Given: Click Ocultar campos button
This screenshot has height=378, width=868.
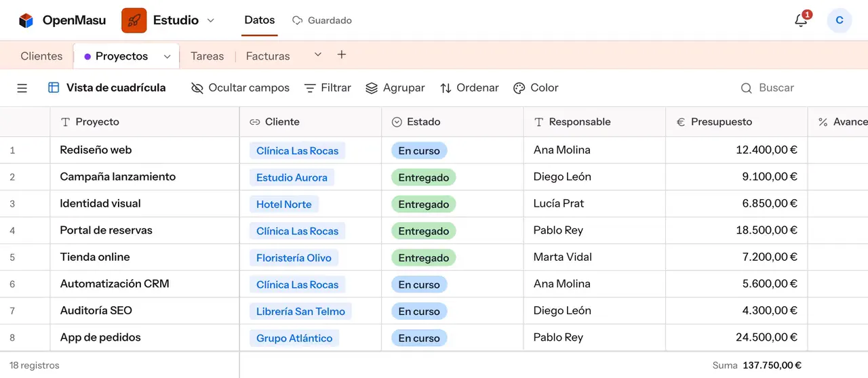Looking at the screenshot, I should click(240, 88).
